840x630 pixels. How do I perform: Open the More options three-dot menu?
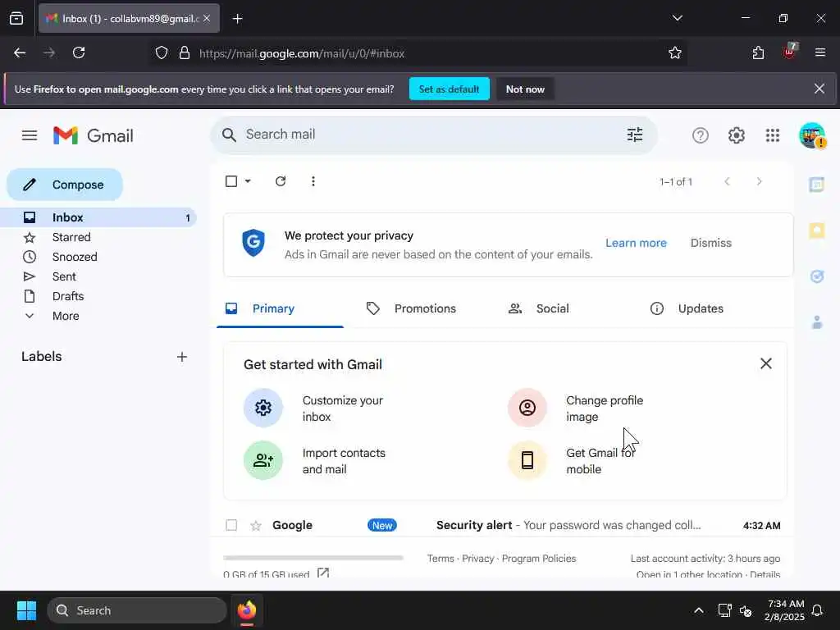click(313, 181)
